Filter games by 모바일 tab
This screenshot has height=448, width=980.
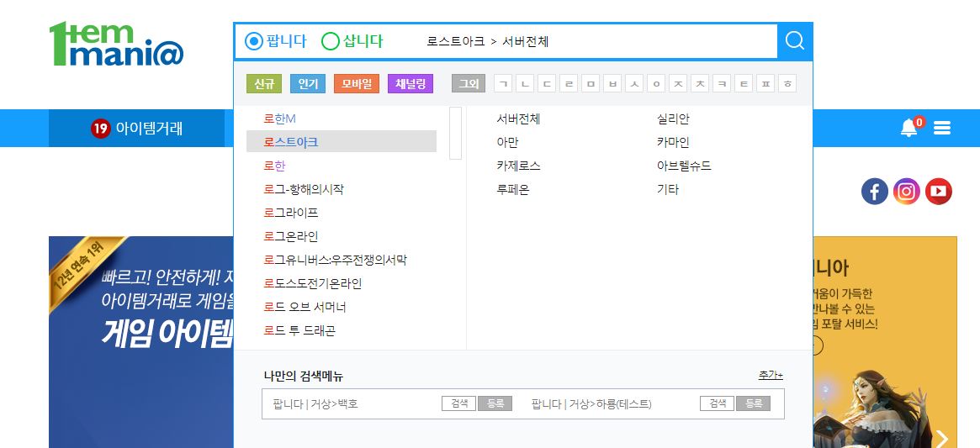coord(357,84)
